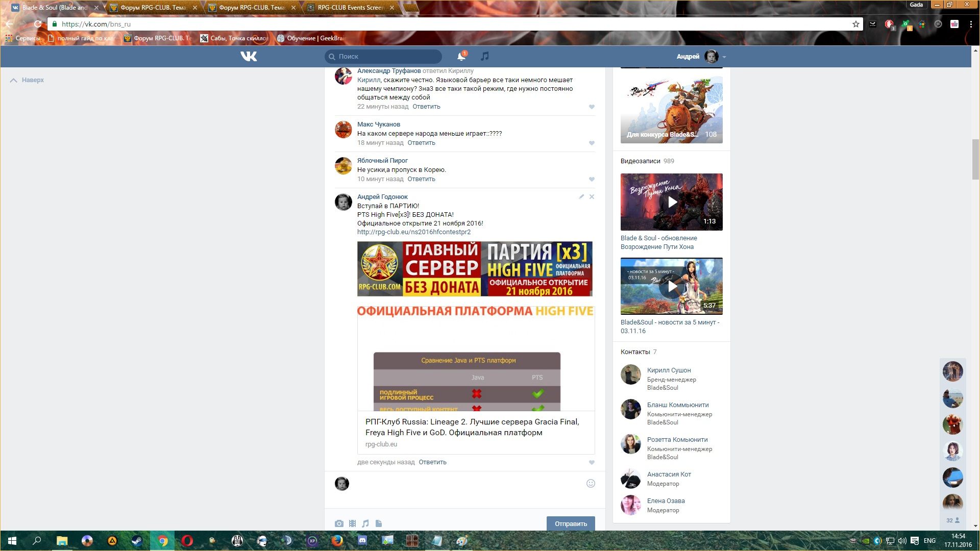Edit Андрей Годонюк's comment with pencil icon
The width and height of the screenshot is (980, 551).
pyautogui.click(x=581, y=196)
